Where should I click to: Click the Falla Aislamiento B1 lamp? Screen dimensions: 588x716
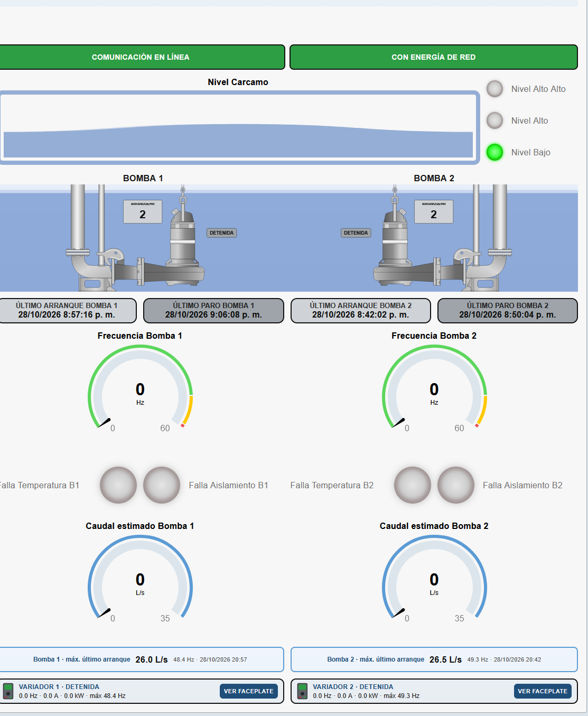pos(162,485)
